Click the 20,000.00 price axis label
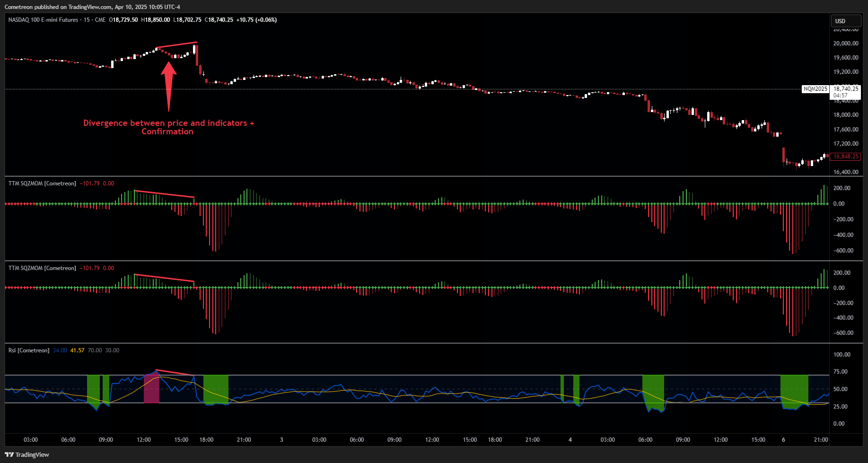Image resolution: width=868 pixels, height=463 pixels. (x=846, y=44)
